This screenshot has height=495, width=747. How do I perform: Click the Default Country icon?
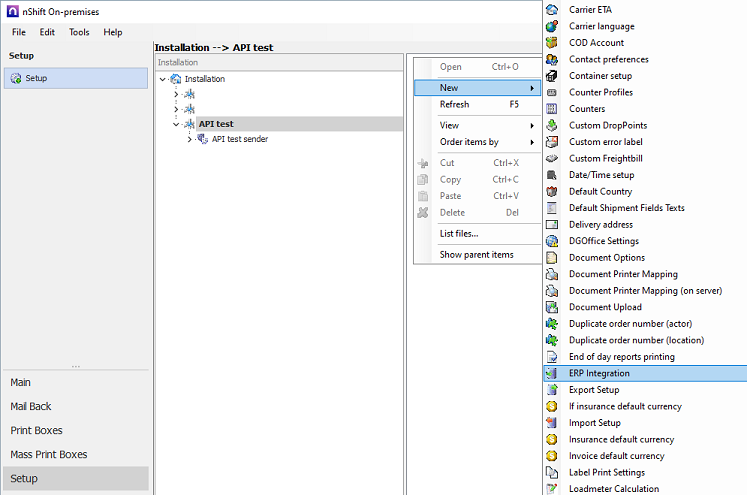click(x=551, y=191)
